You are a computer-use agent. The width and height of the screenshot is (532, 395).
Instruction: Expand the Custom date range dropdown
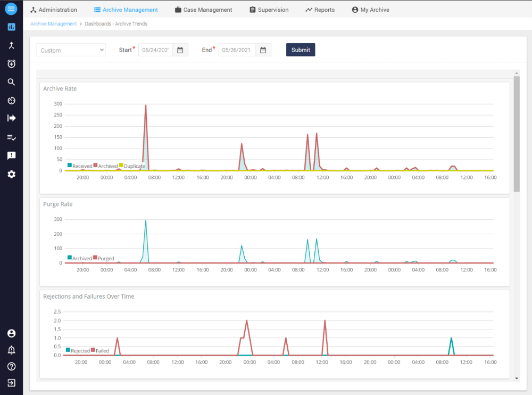coord(71,50)
